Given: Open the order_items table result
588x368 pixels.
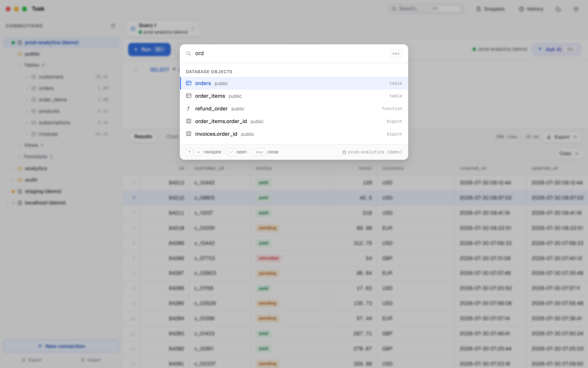Looking at the screenshot, I should pos(294,96).
